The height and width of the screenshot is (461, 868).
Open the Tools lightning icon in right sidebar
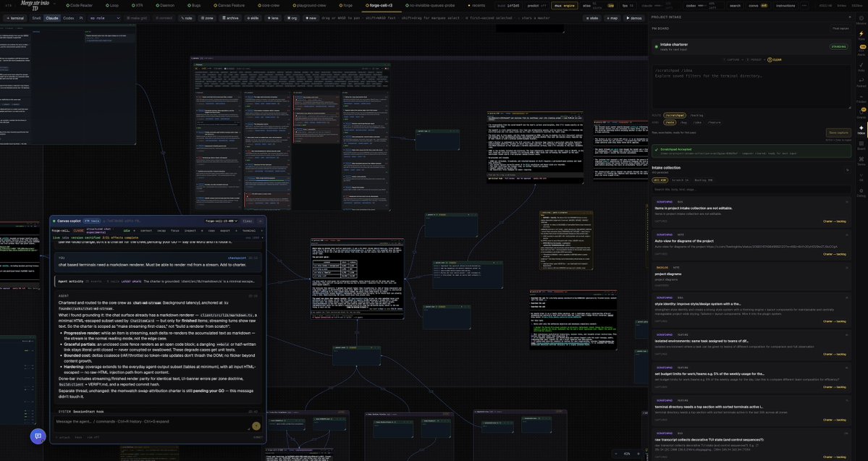coord(861,35)
